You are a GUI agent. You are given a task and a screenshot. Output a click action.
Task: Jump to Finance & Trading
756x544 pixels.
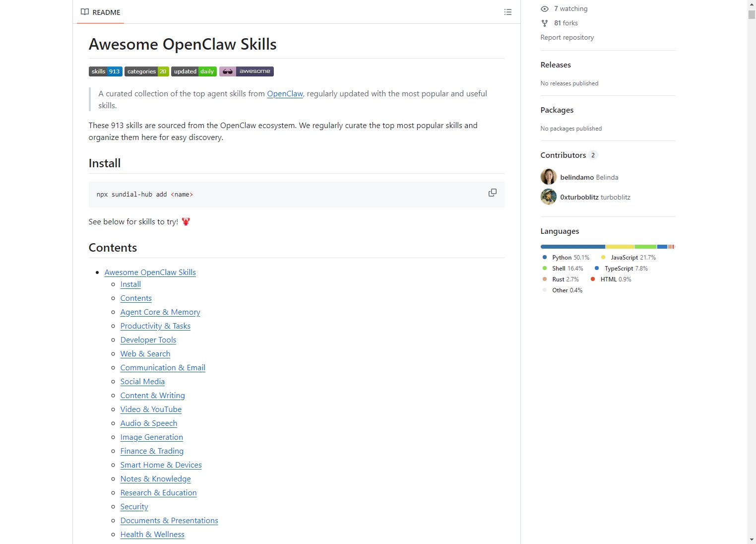[152, 451]
